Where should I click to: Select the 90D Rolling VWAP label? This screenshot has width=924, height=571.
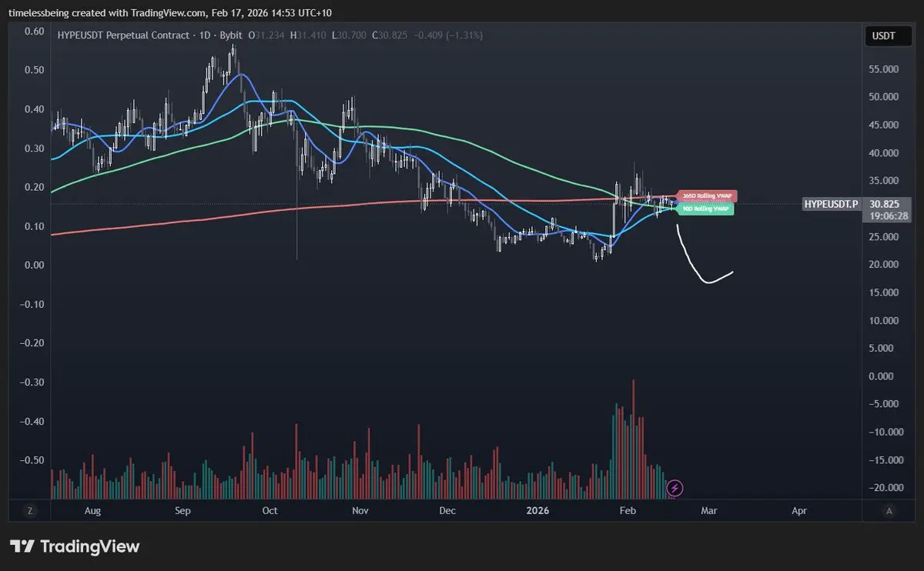(x=705, y=209)
